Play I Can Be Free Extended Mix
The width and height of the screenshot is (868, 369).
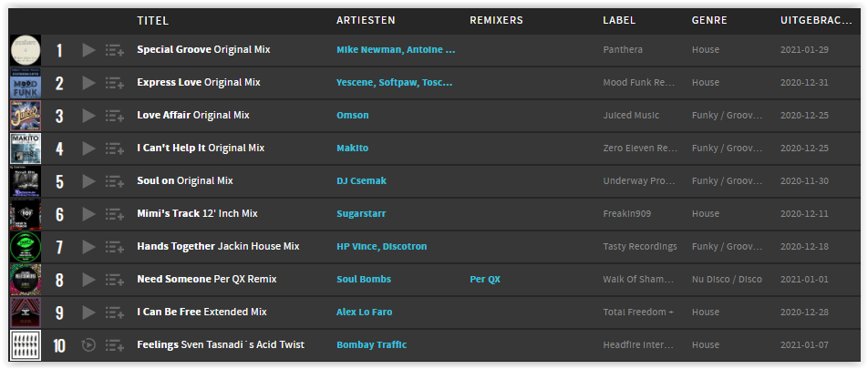[x=88, y=313]
